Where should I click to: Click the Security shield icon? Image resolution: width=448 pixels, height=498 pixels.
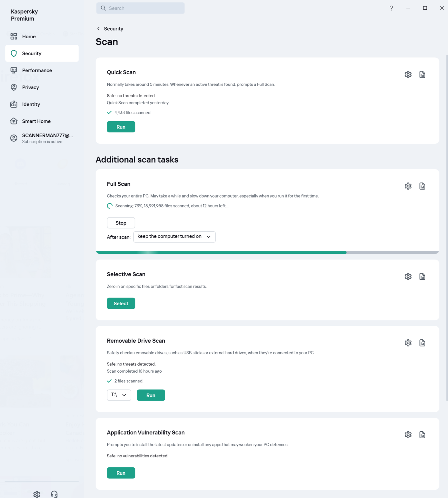click(x=14, y=53)
